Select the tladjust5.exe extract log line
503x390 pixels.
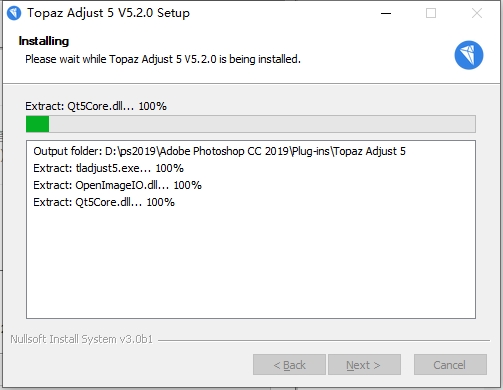(108, 168)
